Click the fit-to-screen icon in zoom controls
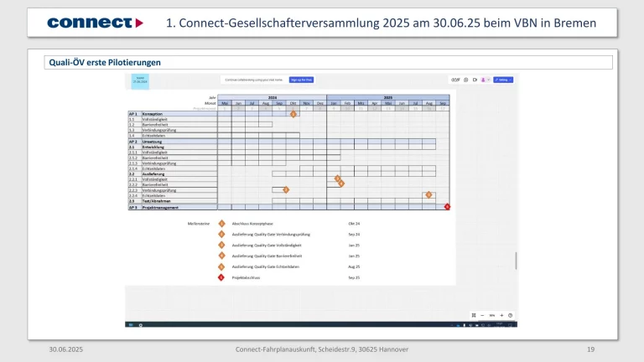The image size is (644, 362). pyautogui.click(x=474, y=315)
